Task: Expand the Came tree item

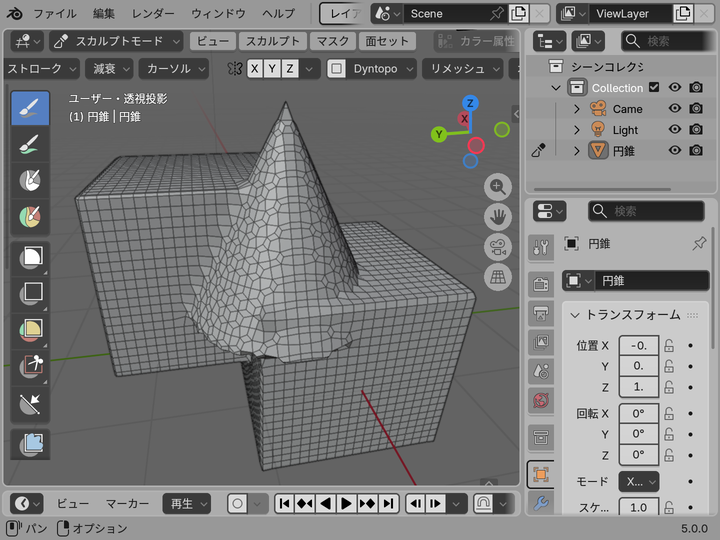Action: click(577, 109)
